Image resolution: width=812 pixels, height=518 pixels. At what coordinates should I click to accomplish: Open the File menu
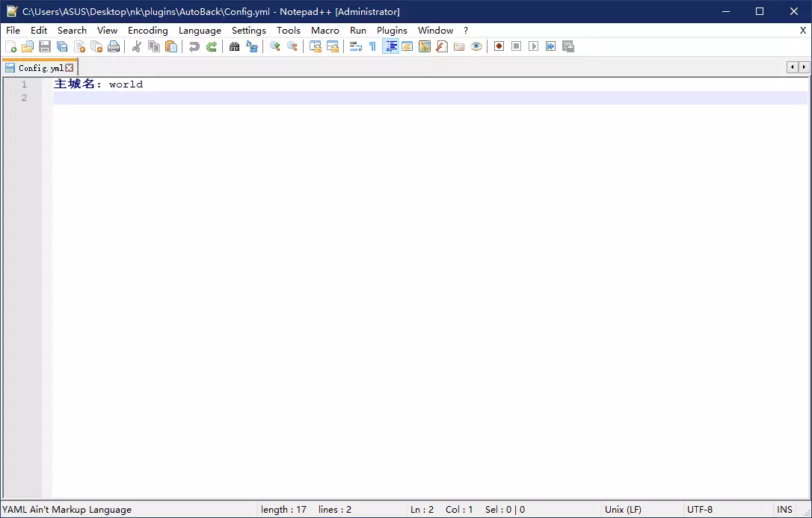[x=13, y=31]
